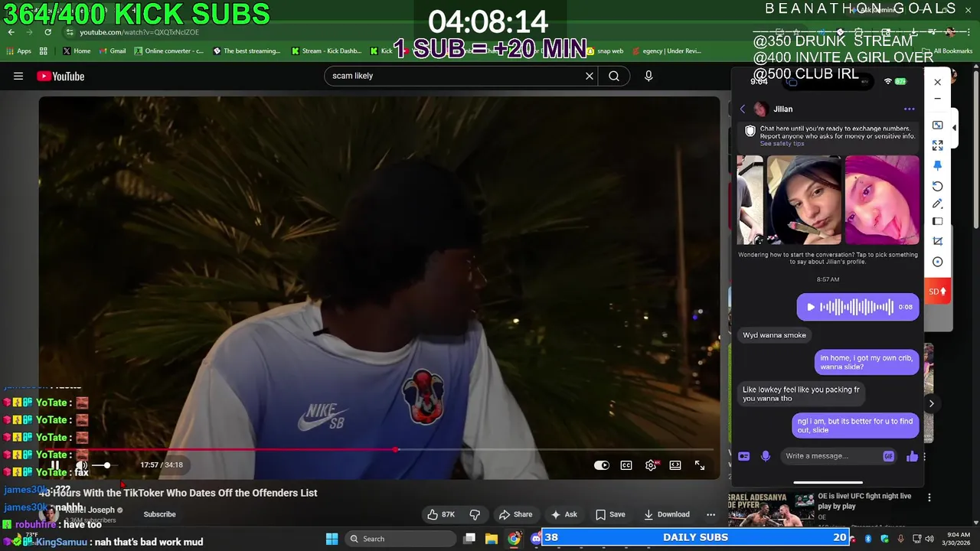Rotate the mirrored screen
Screen dimensions: 980x551
937,186
